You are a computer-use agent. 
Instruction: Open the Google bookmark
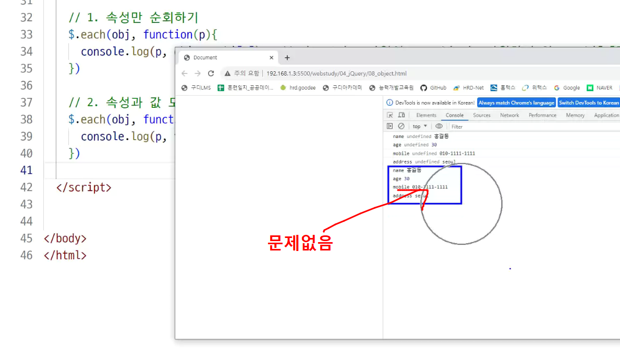tap(567, 87)
